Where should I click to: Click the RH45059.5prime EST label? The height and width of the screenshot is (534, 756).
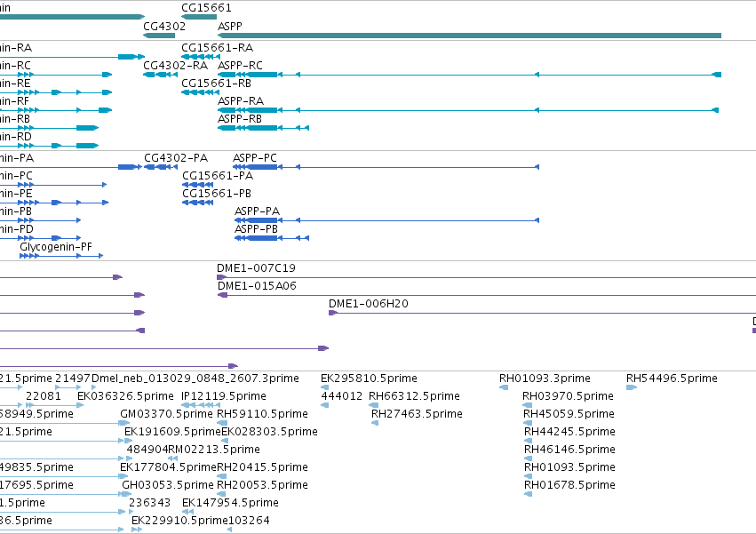tap(569, 414)
